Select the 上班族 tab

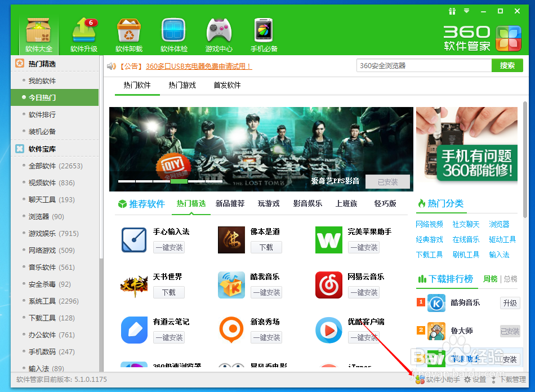pos(346,204)
